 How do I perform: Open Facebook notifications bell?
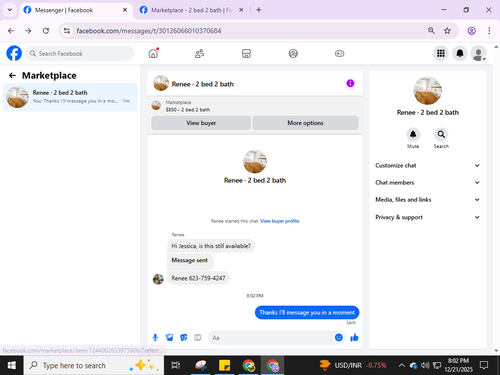coord(460,53)
